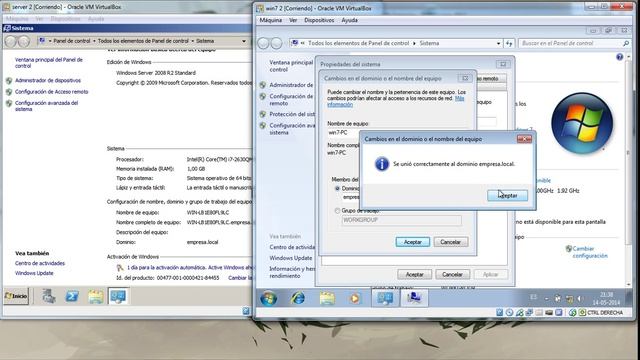Click the Nombre de equipo field containing win7-PC
Screen dimensions: 640x360
(343, 133)
